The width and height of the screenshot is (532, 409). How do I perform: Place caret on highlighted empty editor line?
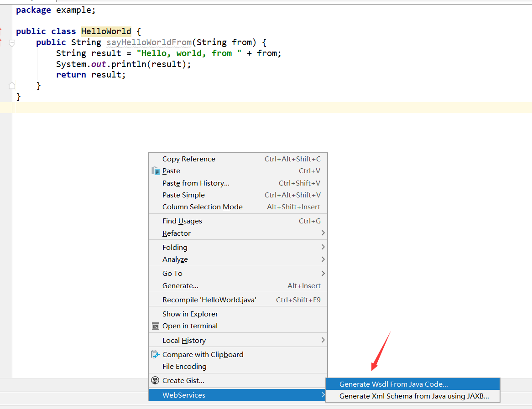coord(272,108)
